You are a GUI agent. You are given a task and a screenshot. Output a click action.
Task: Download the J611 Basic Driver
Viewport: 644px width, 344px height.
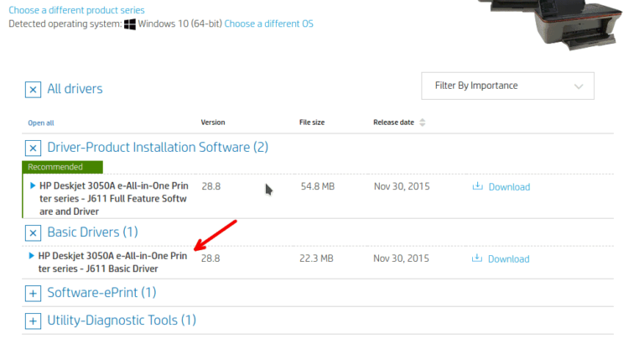click(508, 259)
